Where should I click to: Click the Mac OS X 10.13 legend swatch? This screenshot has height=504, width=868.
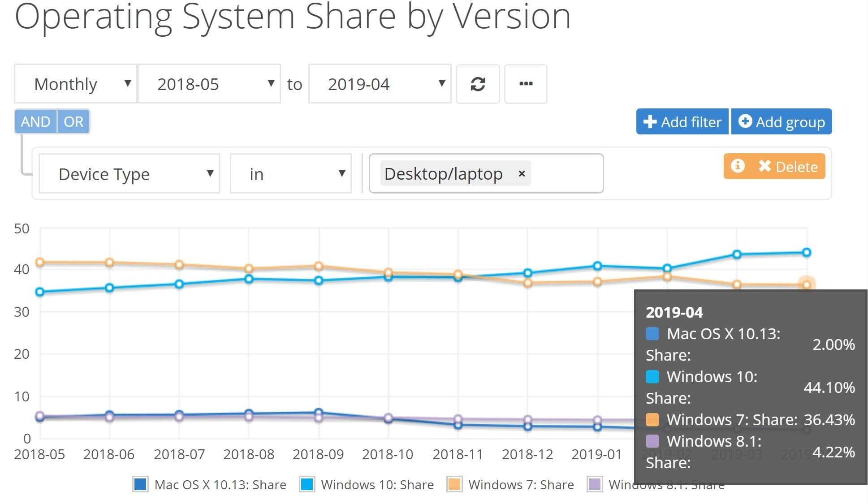click(141, 484)
